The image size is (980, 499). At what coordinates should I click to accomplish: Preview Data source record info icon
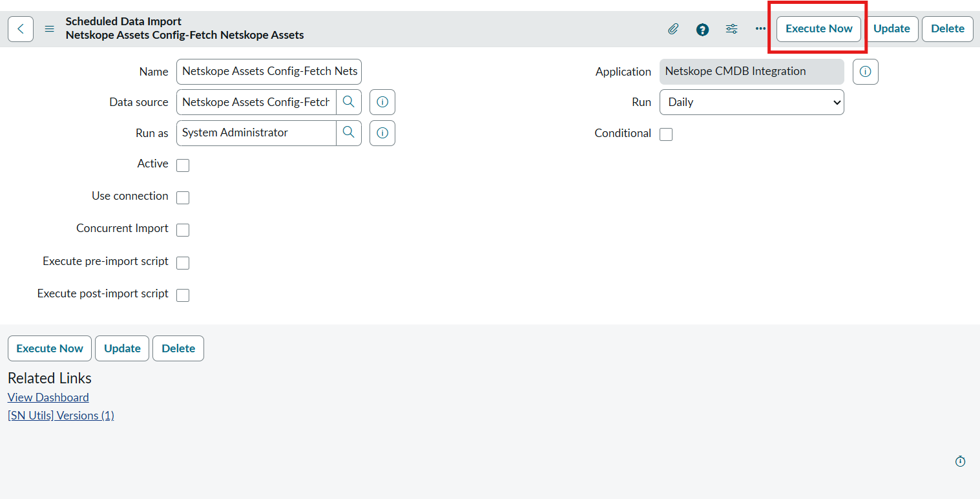pos(382,102)
